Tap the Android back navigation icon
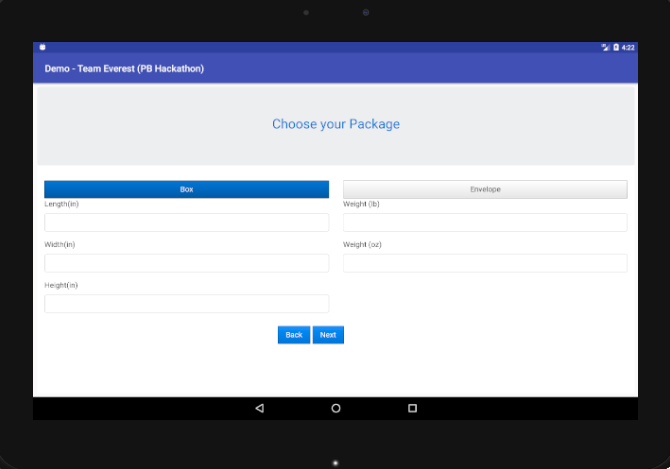Viewport: 670px width, 469px height. (x=259, y=408)
